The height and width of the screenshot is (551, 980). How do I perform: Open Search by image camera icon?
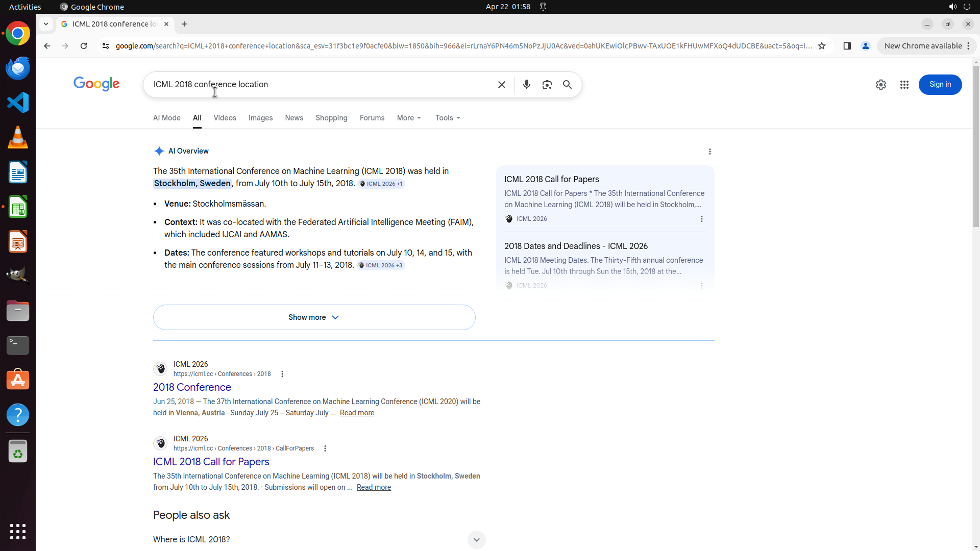[x=547, y=85]
